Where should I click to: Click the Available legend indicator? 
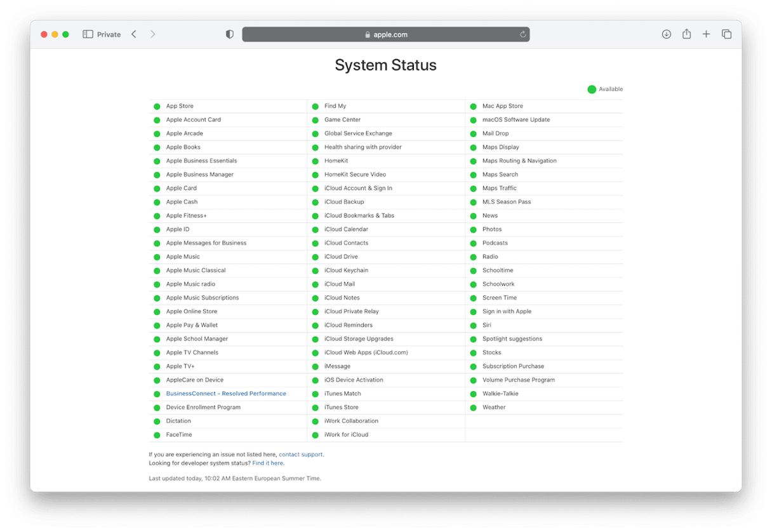[x=592, y=89]
